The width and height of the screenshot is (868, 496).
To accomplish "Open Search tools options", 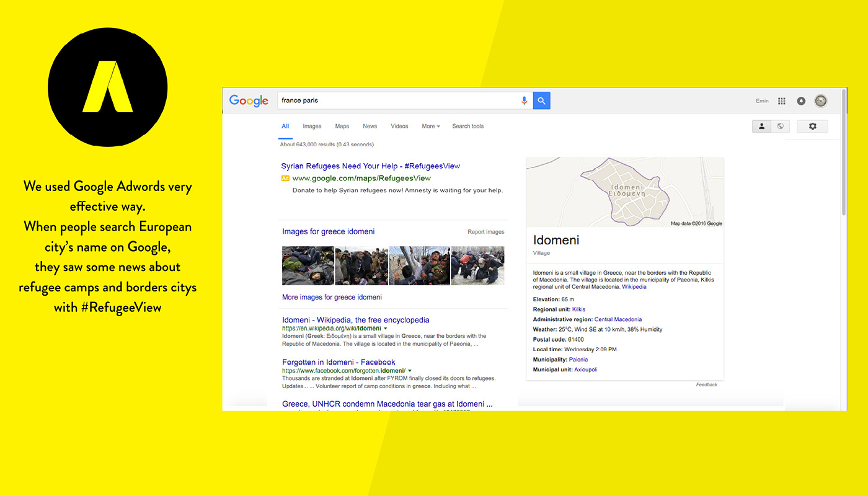I will 468,126.
